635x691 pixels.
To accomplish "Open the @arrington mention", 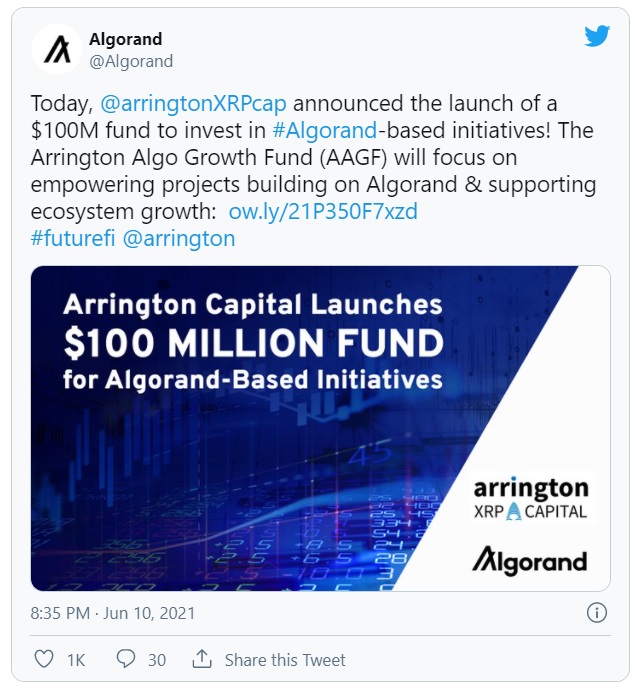I will click(x=179, y=239).
